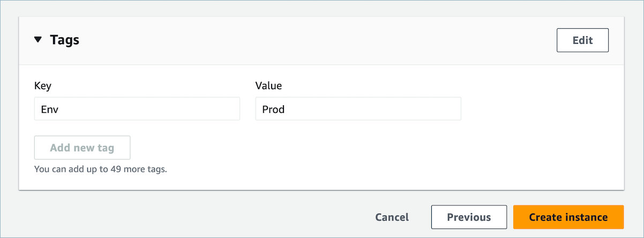Image resolution: width=644 pixels, height=238 pixels.
Task: Place cursor on the 'Env' text
Action: (x=49, y=109)
